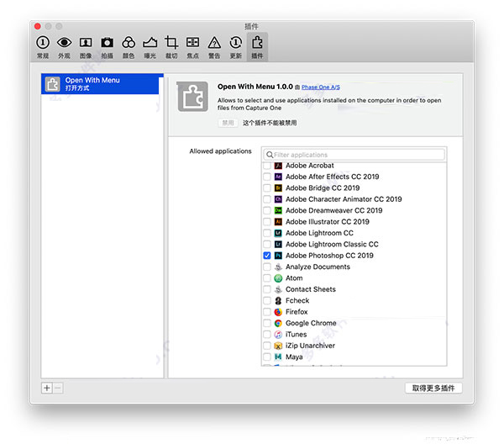Click the Adobe After Effects app icon
Image resolution: width=504 pixels, height=444 pixels.
pyautogui.click(x=278, y=177)
